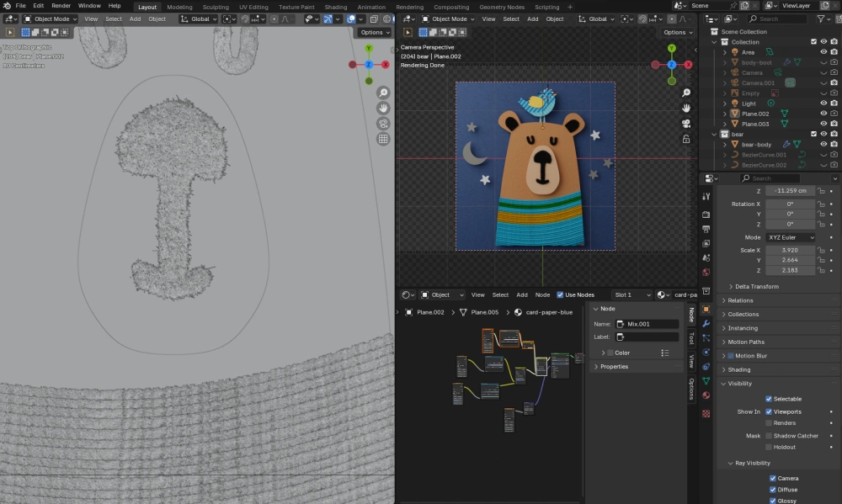This screenshot has width=842, height=504.
Task: Switch to the Shading workspace tab
Action: 335,7
